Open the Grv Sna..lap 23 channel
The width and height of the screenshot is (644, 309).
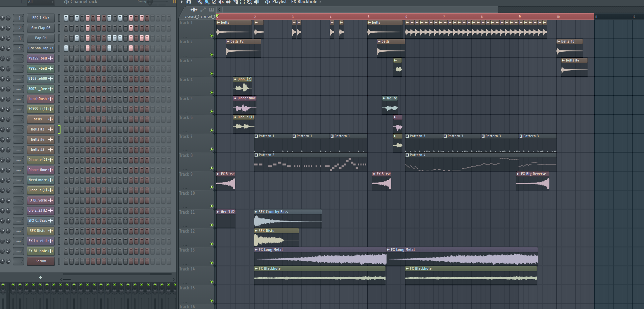pyautogui.click(x=41, y=48)
